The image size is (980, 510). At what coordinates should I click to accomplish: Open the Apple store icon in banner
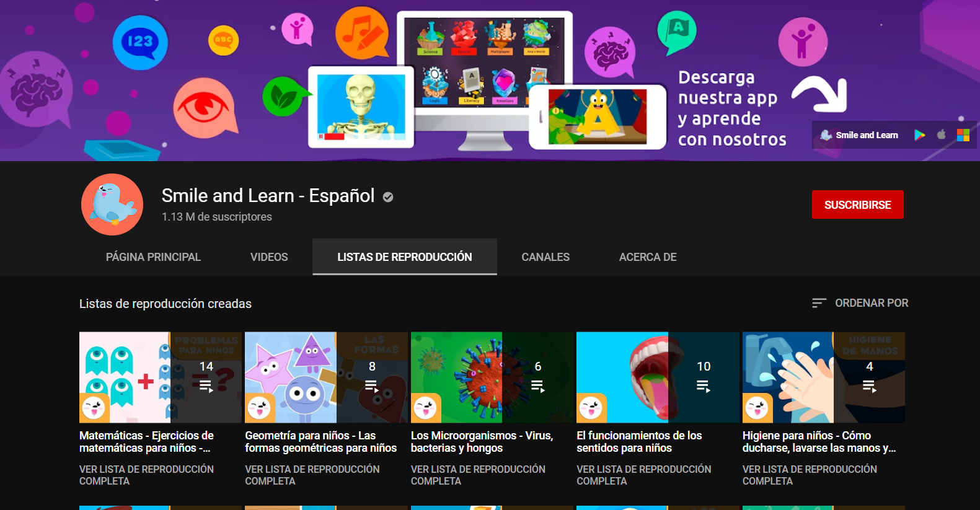point(942,134)
